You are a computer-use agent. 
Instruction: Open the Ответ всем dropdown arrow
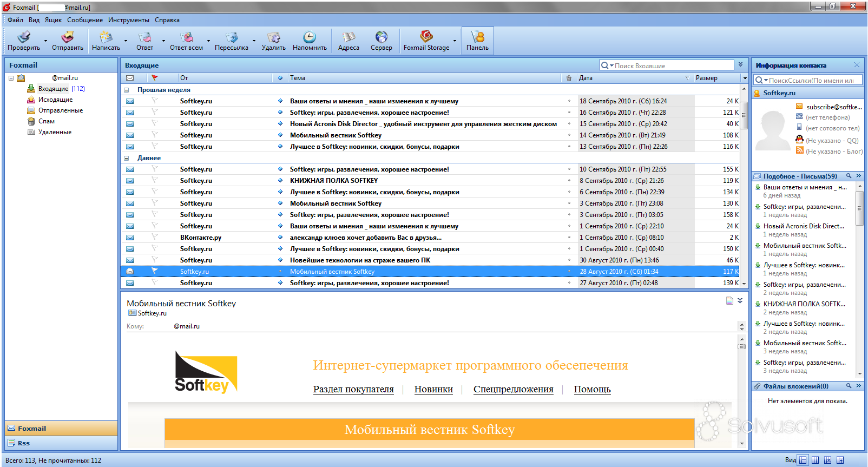(208, 41)
